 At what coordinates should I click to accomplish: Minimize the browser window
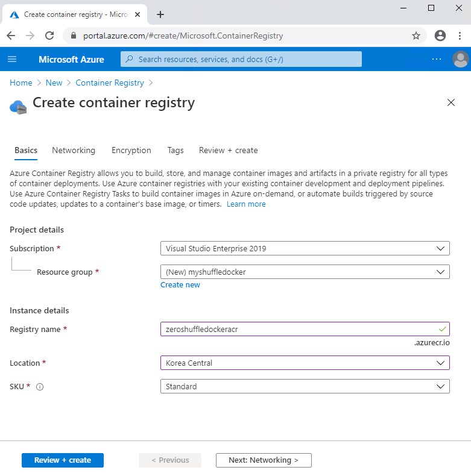click(403, 8)
